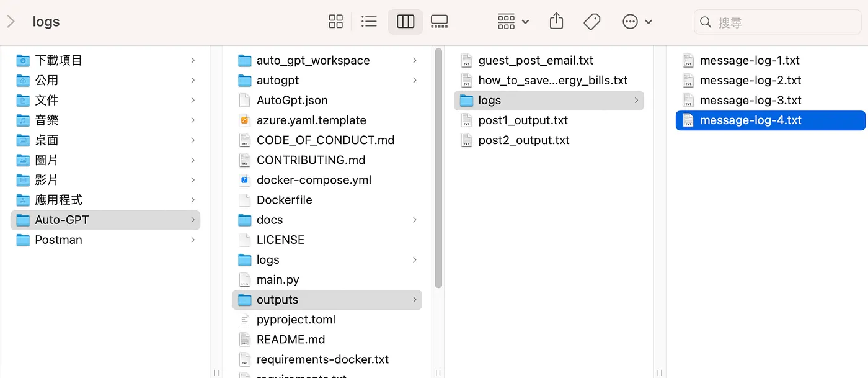Click the pyproject.toml file icon
868x378 pixels.
click(x=244, y=319)
